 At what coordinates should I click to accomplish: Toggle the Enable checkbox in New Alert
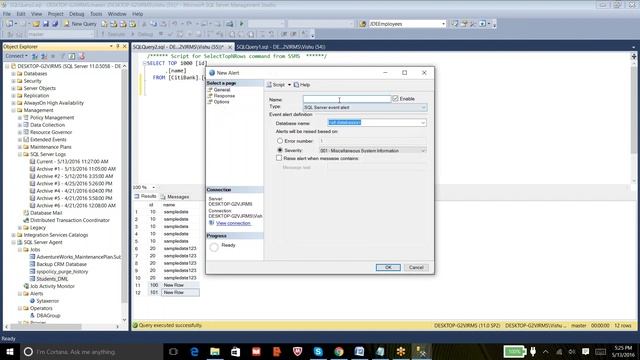click(395, 99)
